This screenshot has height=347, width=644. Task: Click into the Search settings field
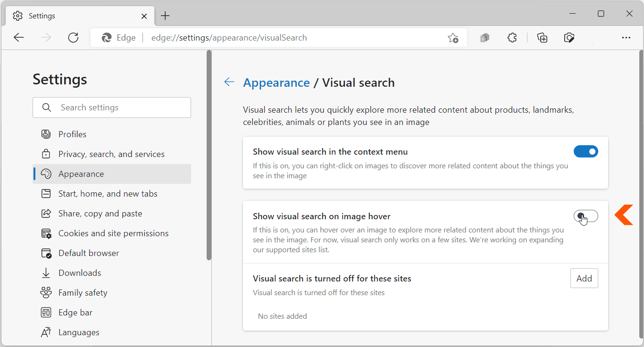[x=112, y=107]
